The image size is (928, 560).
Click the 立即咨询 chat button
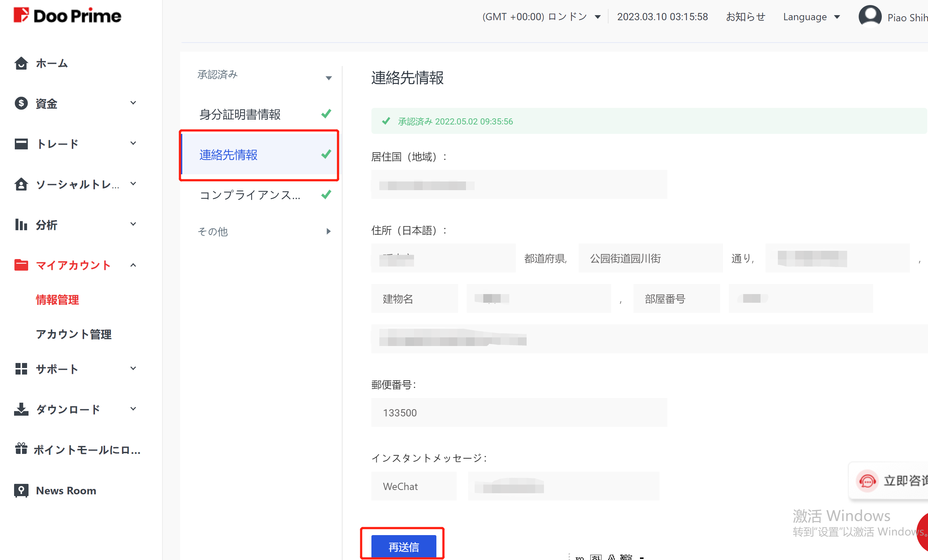point(889,481)
